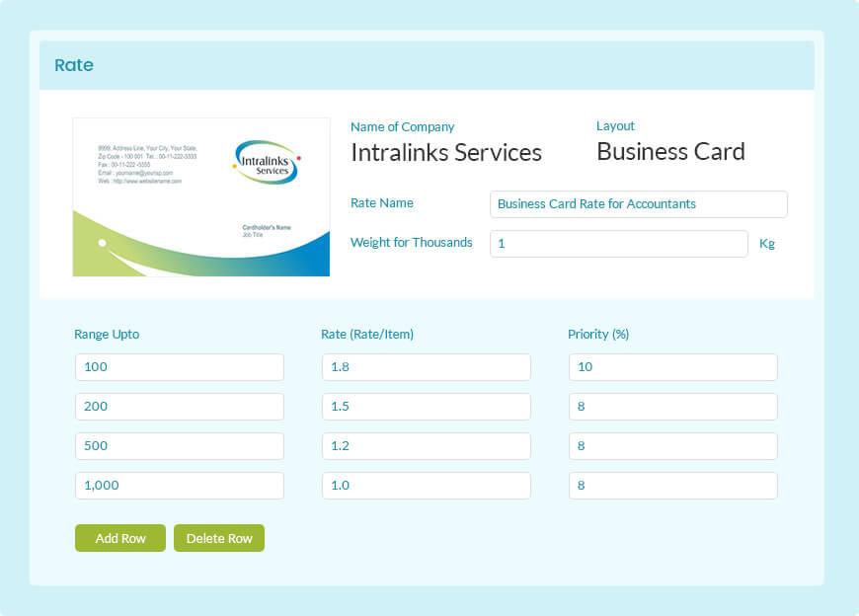Image resolution: width=859 pixels, height=616 pixels.
Task: Click the Weight for Thousands label
Action: tap(412, 243)
